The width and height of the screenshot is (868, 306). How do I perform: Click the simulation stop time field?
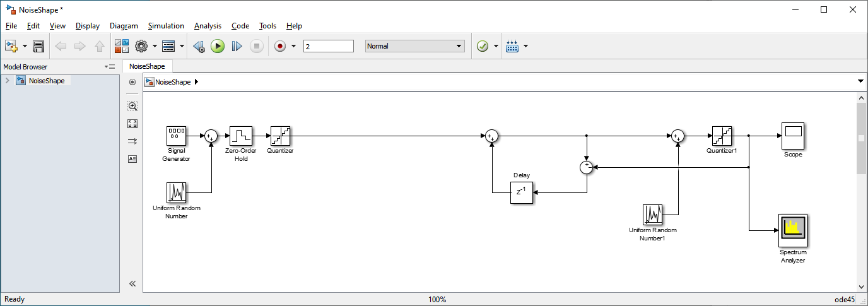[329, 46]
